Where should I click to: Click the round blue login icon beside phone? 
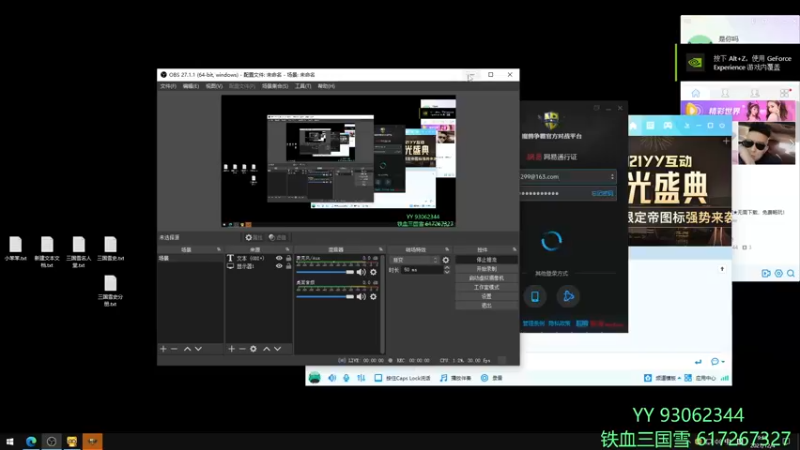[x=568, y=296]
